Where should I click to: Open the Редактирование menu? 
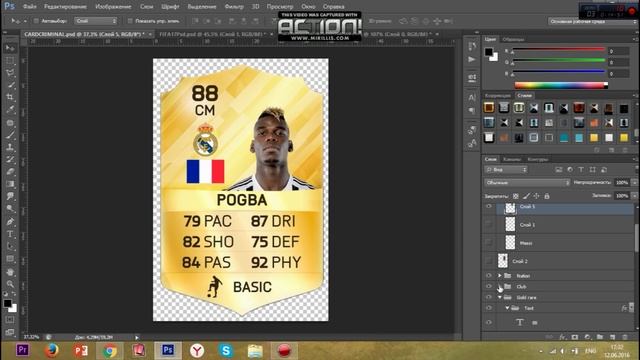(65, 7)
